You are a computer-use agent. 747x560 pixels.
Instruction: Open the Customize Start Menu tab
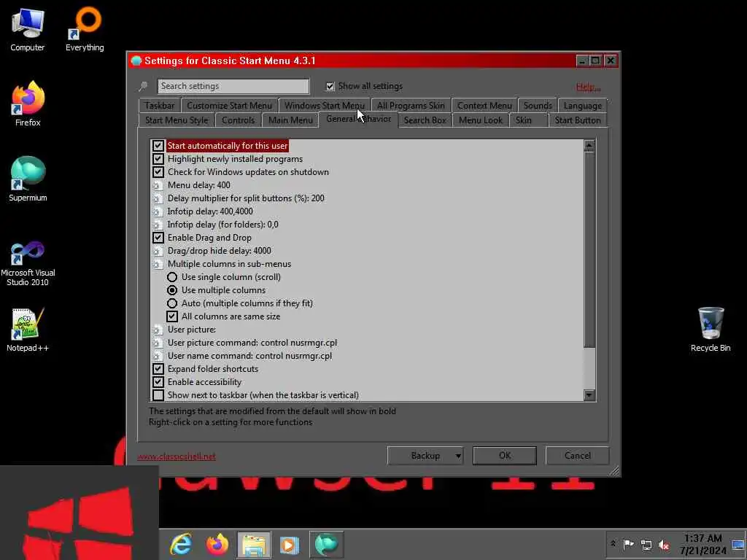point(229,106)
